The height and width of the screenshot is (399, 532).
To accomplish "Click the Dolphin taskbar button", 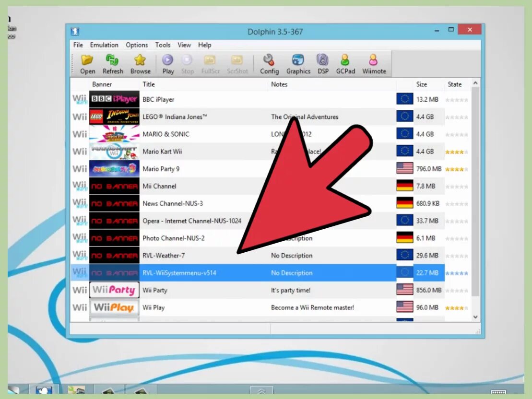I will coord(44,389).
